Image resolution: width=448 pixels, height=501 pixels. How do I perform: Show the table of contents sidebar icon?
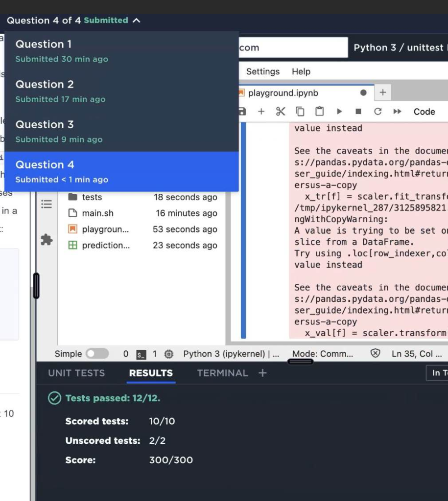point(47,204)
